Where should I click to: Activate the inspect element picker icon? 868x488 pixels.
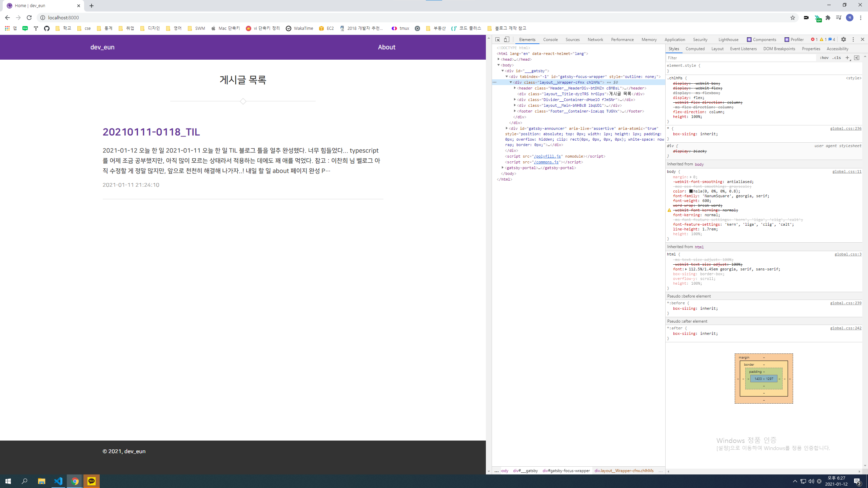click(x=497, y=39)
